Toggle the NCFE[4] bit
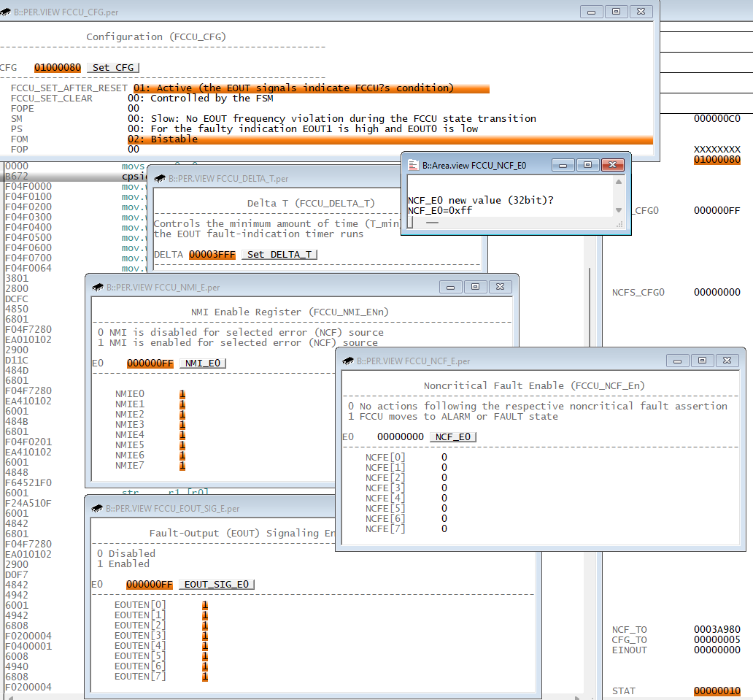Screen dimensions: 753x700 click(444, 499)
